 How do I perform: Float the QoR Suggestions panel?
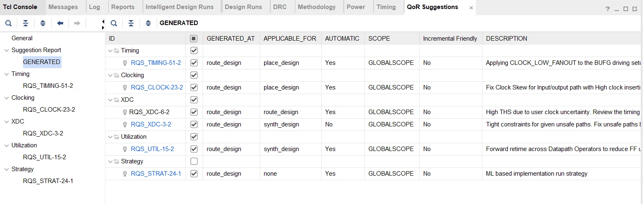[635, 9]
